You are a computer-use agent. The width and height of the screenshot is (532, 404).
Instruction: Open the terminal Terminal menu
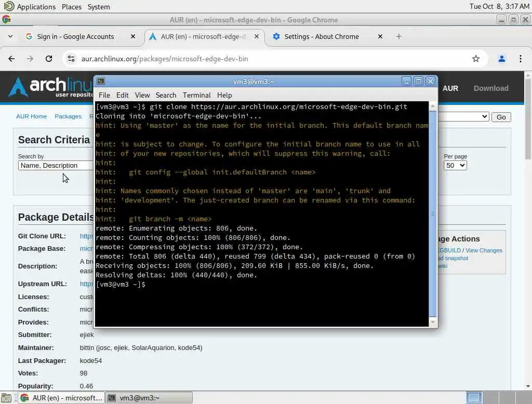(197, 96)
